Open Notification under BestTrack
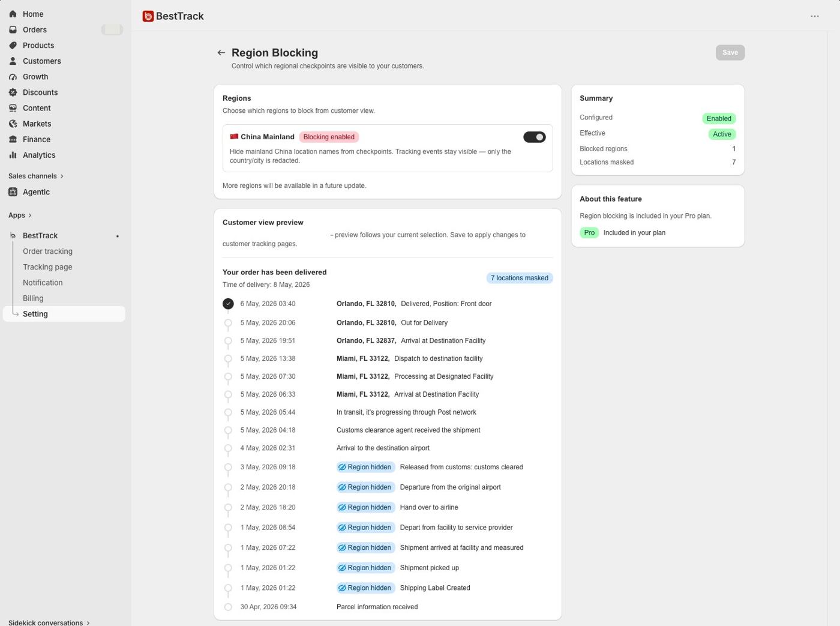This screenshot has width=840, height=626. tap(43, 282)
